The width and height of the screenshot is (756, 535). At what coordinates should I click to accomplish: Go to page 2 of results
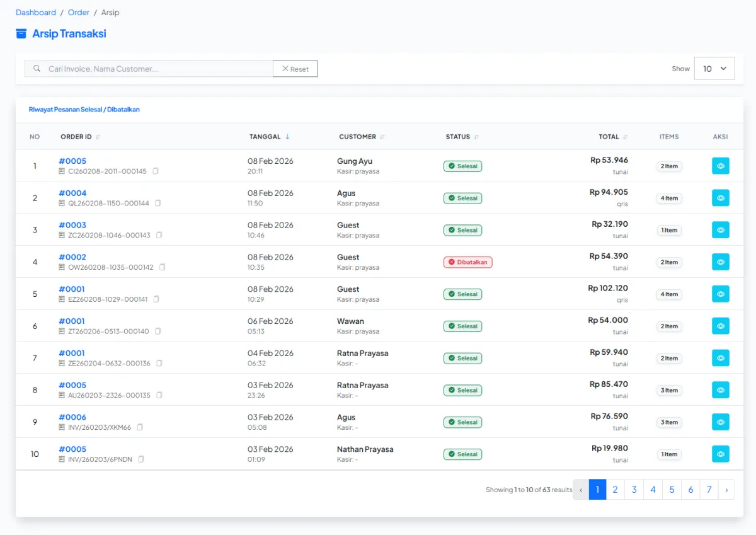pyautogui.click(x=615, y=490)
